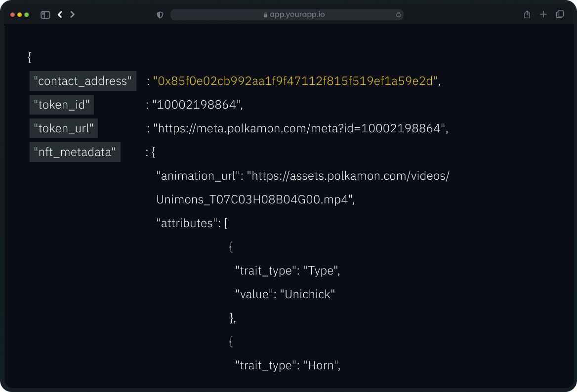Show the tab overview icon
The width and height of the screenshot is (577, 392).
tap(560, 15)
